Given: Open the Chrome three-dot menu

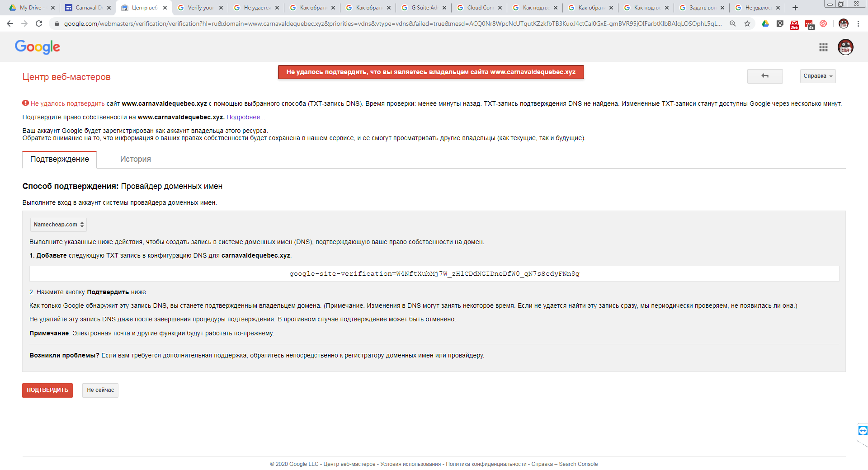Looking at the screenshot, I should [x=859, y=23].
